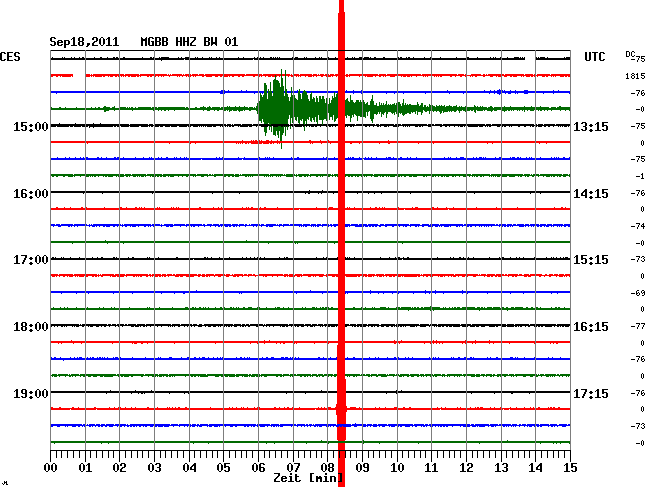Click the 09 minute axis tick label
650x494 pixels.
coord(362,468)
